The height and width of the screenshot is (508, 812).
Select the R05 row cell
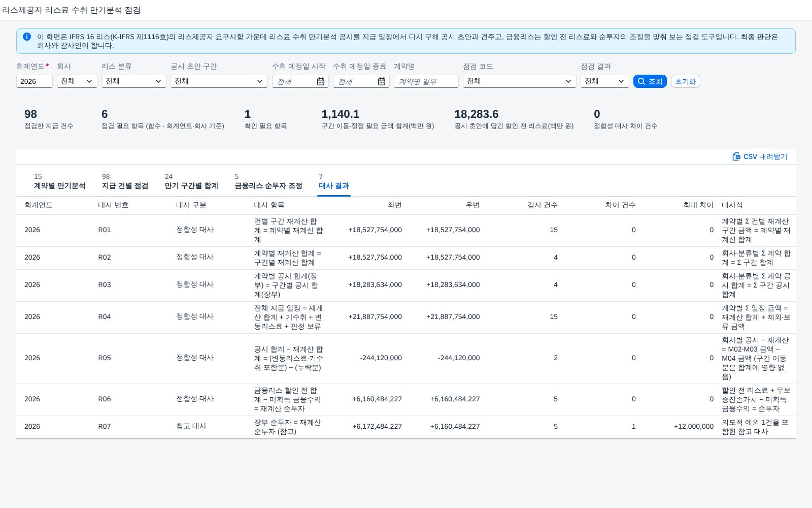click(x=105, y=358)
